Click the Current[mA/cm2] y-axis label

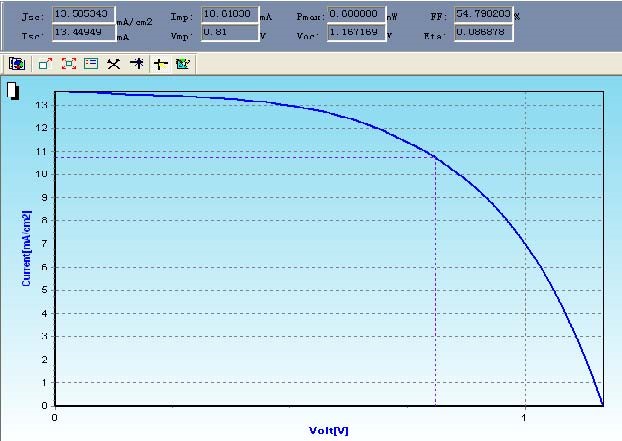tap(27, 248)
